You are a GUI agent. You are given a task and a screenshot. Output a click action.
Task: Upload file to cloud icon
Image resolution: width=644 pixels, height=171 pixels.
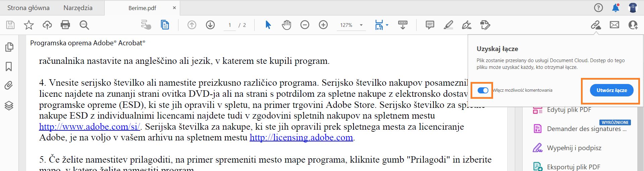pyautogui.click(x=47, y=25)
